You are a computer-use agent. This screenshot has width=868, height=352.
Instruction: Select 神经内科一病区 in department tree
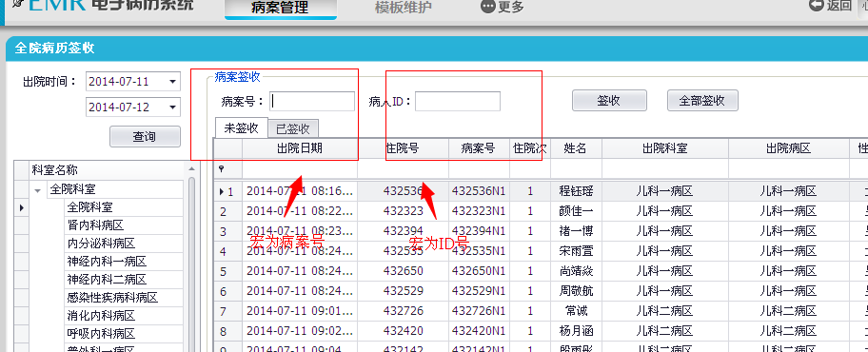click(x=107, y=262)
